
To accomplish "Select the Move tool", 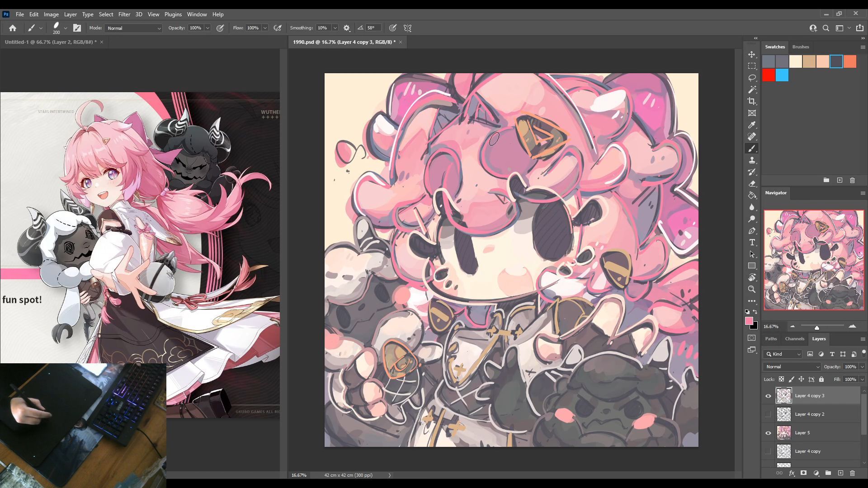I will click(x=752, y=54).
